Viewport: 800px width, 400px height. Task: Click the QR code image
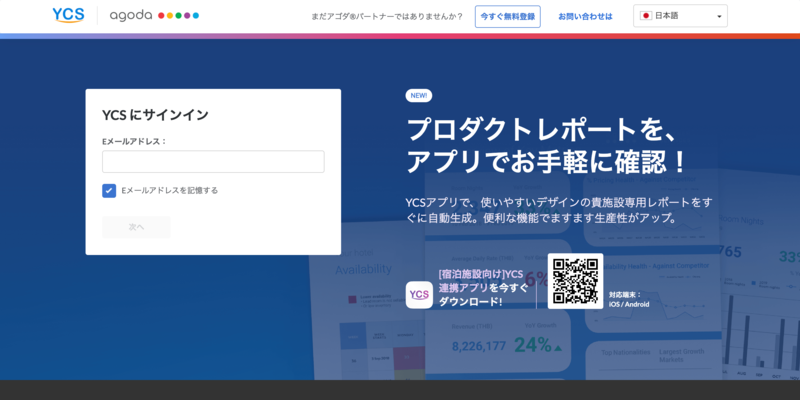pos(575,281)
